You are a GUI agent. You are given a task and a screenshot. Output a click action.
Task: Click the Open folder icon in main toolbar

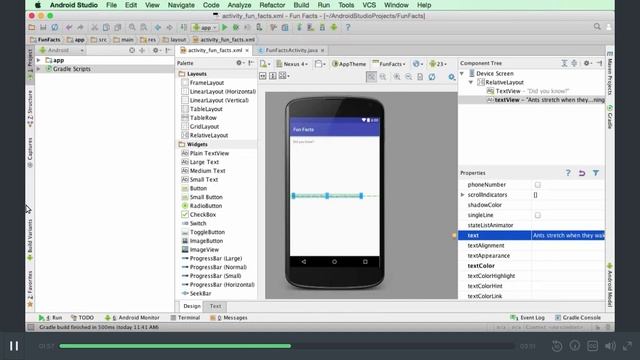pyautogui.click(x=31, y=27)
